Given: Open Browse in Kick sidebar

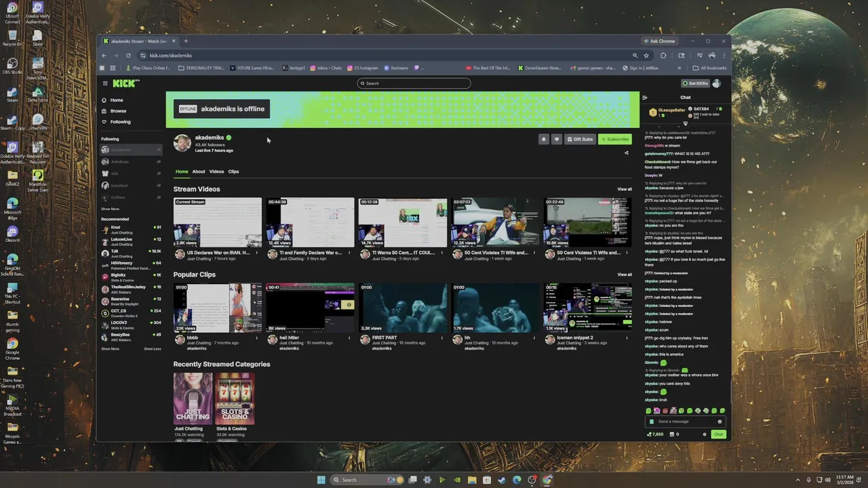Looking at the screenshot, I should tap(117, 111).
